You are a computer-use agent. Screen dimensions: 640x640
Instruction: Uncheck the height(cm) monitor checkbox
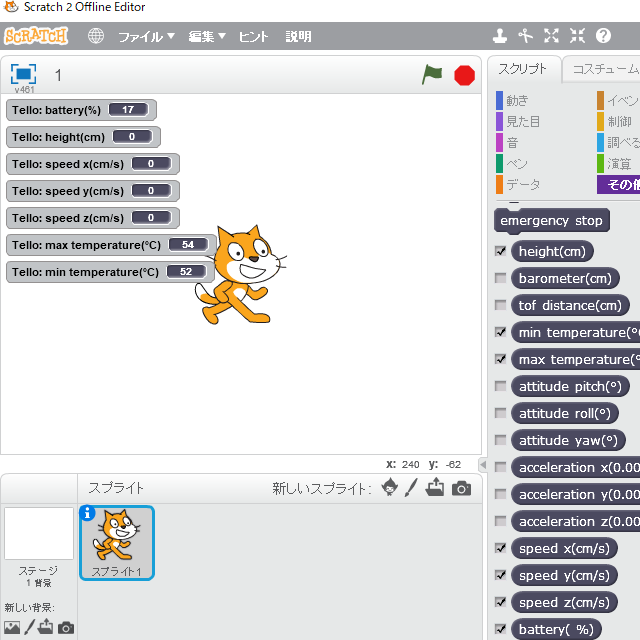point(500,251)
